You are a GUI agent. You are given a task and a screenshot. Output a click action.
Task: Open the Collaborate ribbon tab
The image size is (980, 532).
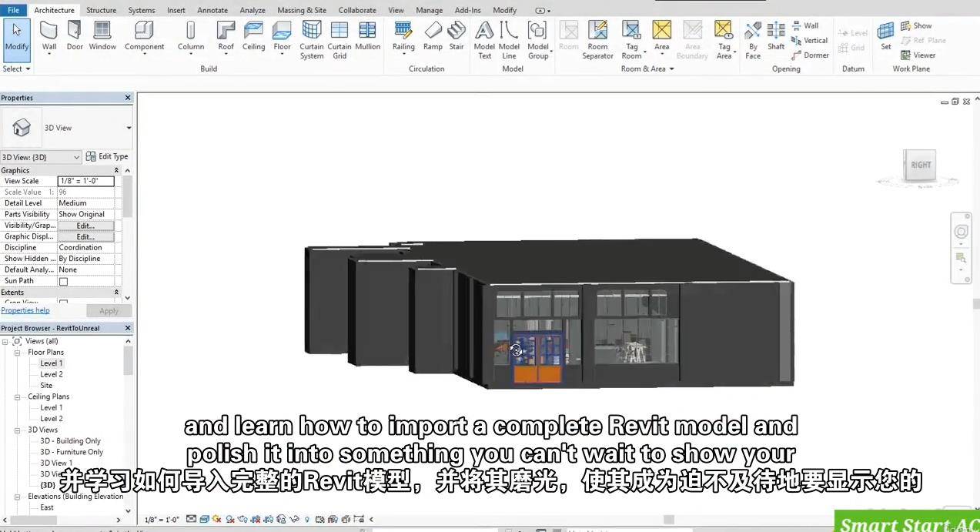click(x=357, y=10)
